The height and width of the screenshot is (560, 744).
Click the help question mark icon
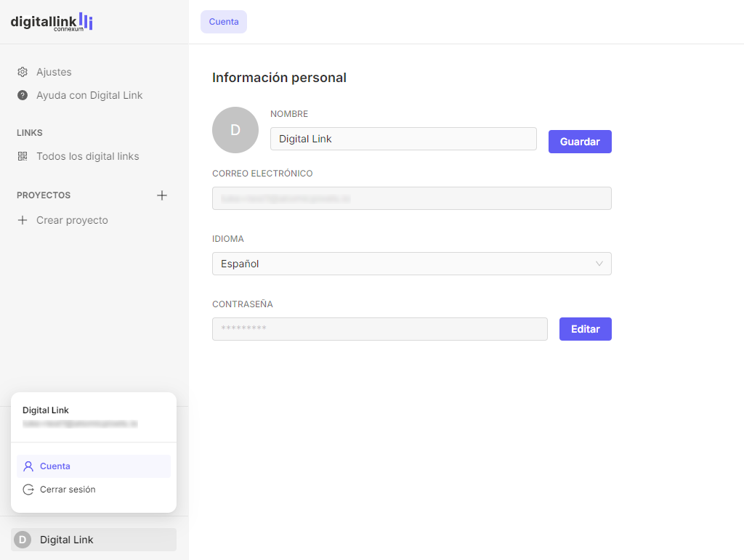pos(23,95)
